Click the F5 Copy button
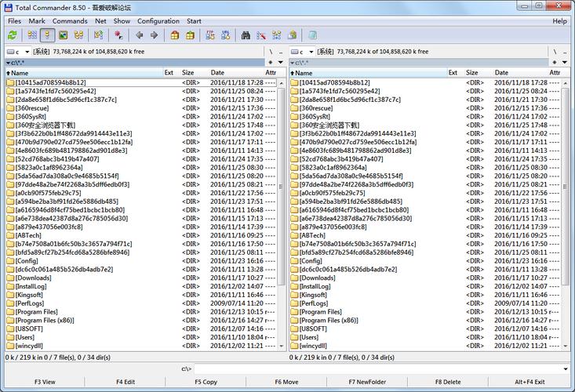 point(206,382)
